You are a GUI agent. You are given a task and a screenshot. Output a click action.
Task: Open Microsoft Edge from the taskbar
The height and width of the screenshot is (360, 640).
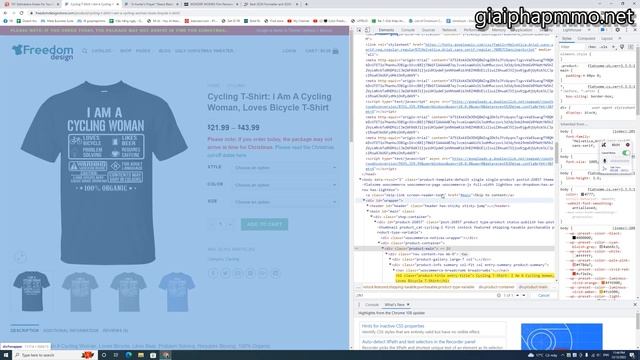(129, 355)
